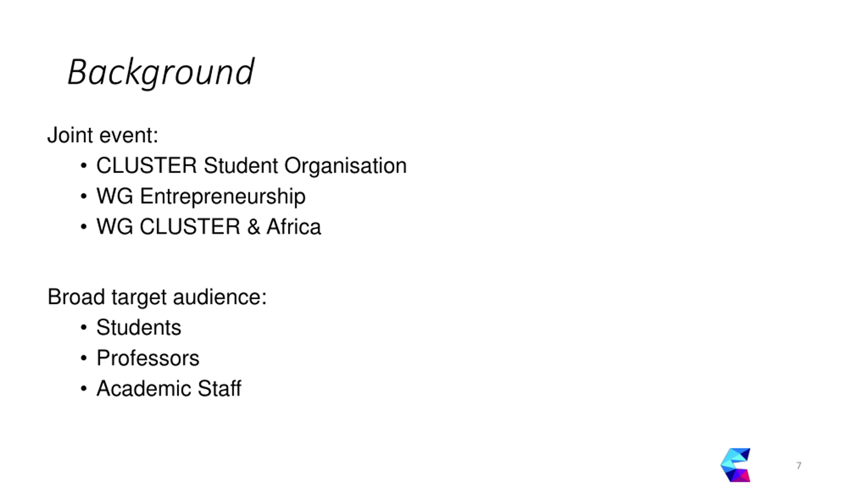Click the slide number 7
Viewport: 868px width, 488px height.
[x=799, y=466]
